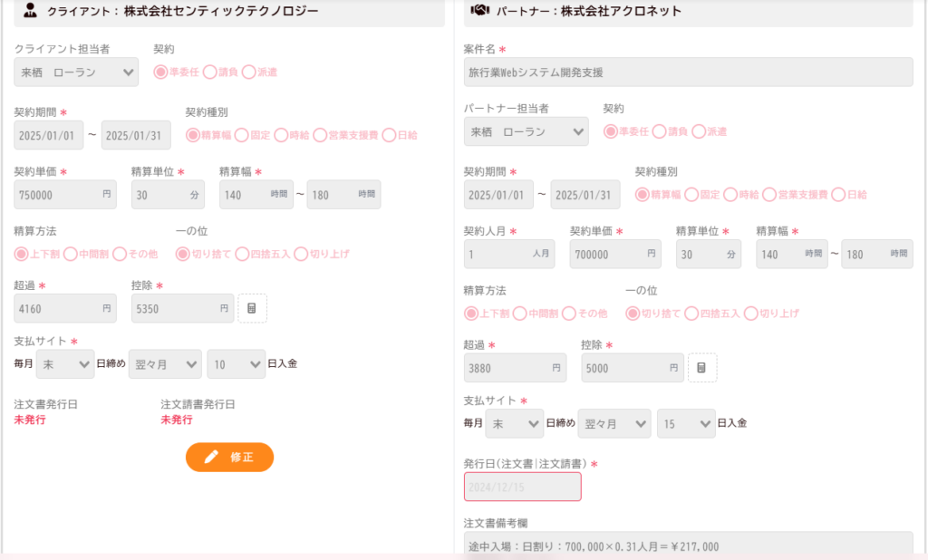Click the handshake icon beside パートナー header
Screen dimensions: 928x560
(480, 11)
